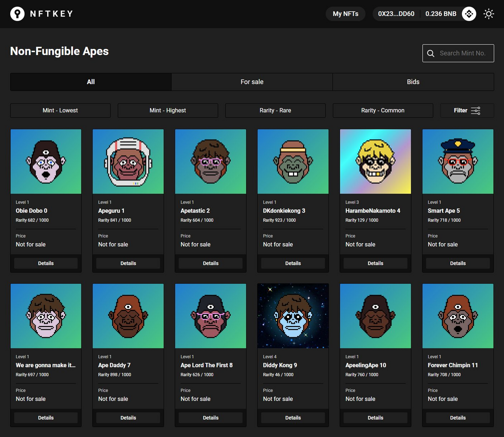Switch to the For sale tab
The width and height of the screenshot is (504, 437).
(x=252, y=82)
